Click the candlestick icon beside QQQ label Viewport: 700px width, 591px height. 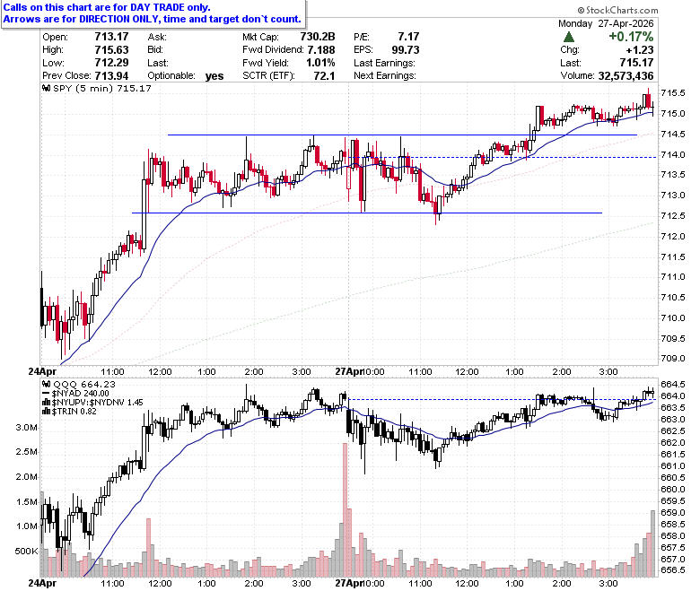point(47,384)
